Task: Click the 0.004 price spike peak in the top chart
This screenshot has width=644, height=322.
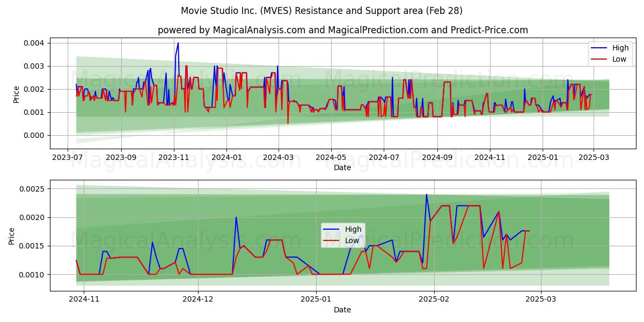Action: coord(178,43)
